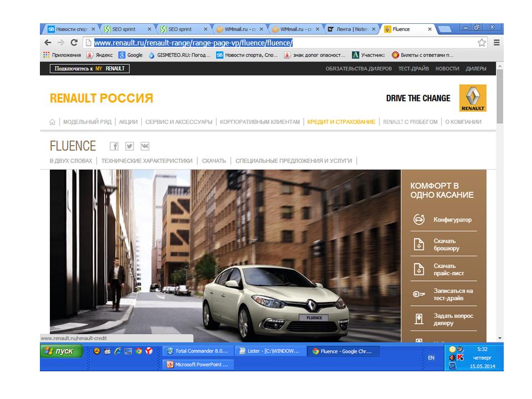Open the ТЕСТ-ДРАЙВ top link

point(413,69)
